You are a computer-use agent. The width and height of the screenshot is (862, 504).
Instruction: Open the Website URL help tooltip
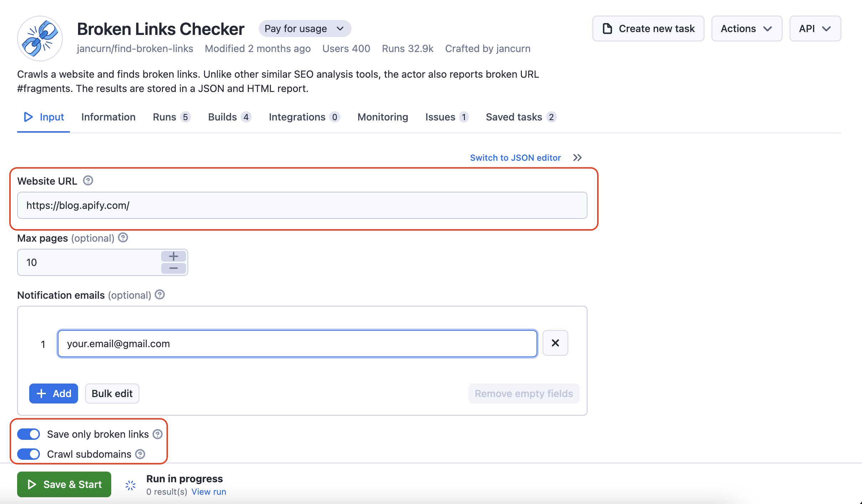[x=88, y=180]
